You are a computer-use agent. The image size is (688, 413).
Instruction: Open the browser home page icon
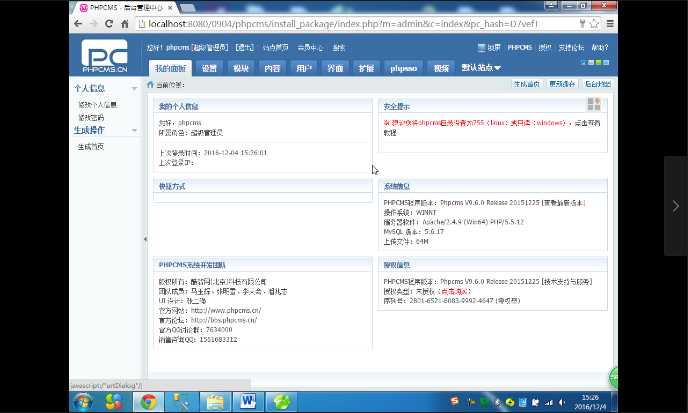125,24
